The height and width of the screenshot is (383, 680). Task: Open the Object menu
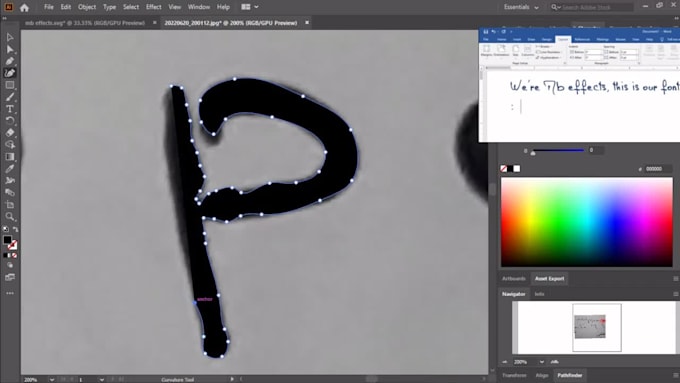(x=87, y=7)
